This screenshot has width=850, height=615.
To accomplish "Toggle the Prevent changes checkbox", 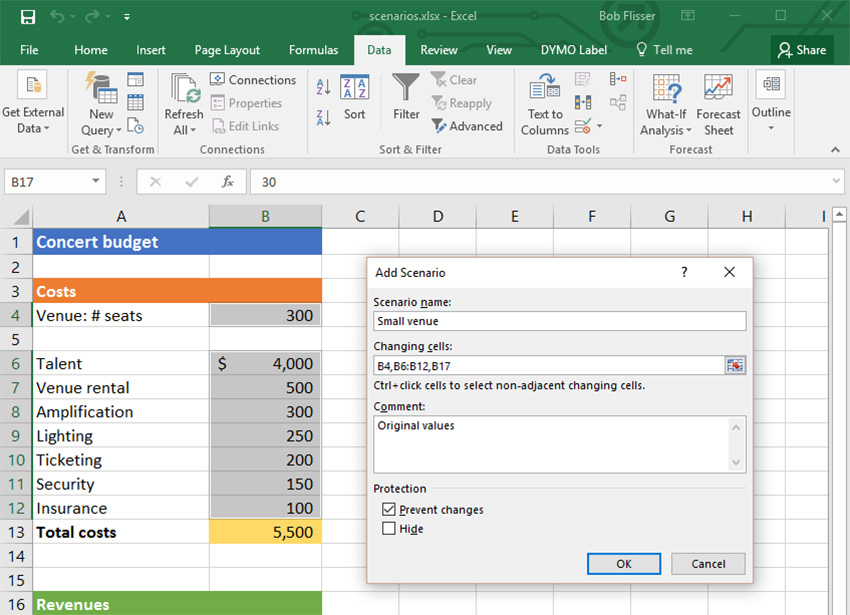I will (x=389, y=509).
